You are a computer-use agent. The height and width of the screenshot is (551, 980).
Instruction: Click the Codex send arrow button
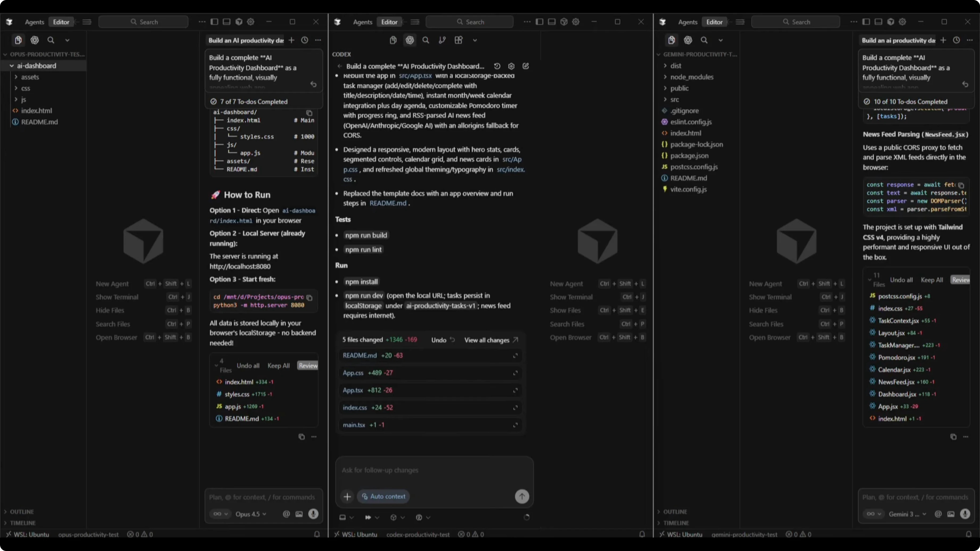(522, 496)
